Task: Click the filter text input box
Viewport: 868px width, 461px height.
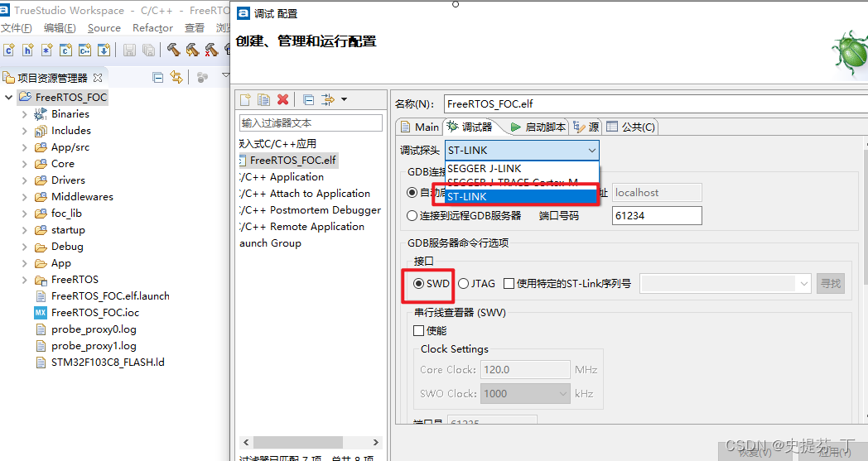Action: [311, 122]
